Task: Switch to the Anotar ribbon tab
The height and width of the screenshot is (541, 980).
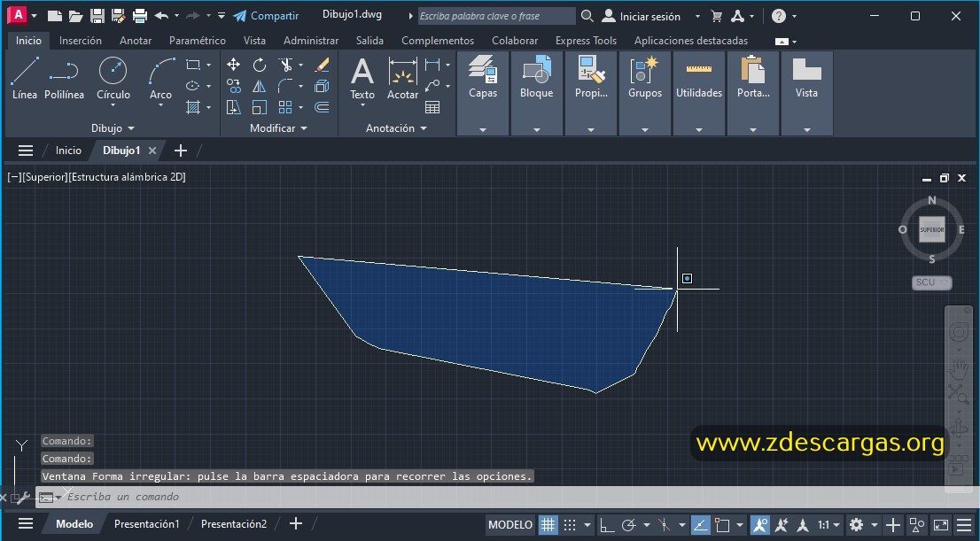Action: 136,41
